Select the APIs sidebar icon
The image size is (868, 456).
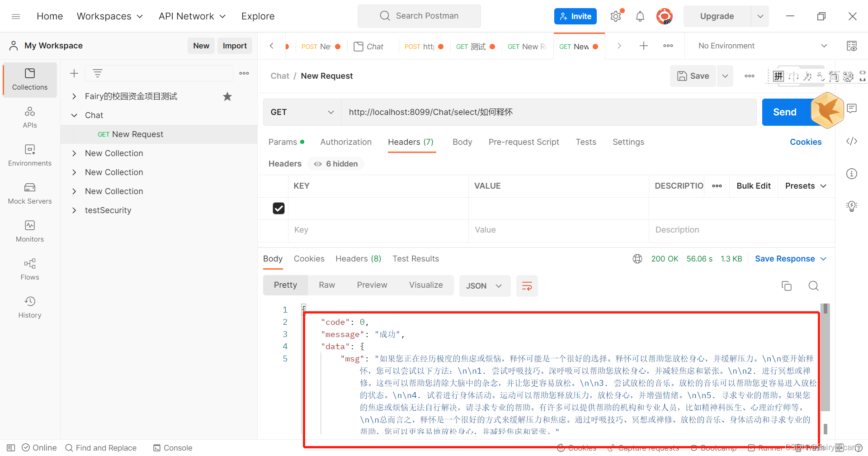pos(29,117)
